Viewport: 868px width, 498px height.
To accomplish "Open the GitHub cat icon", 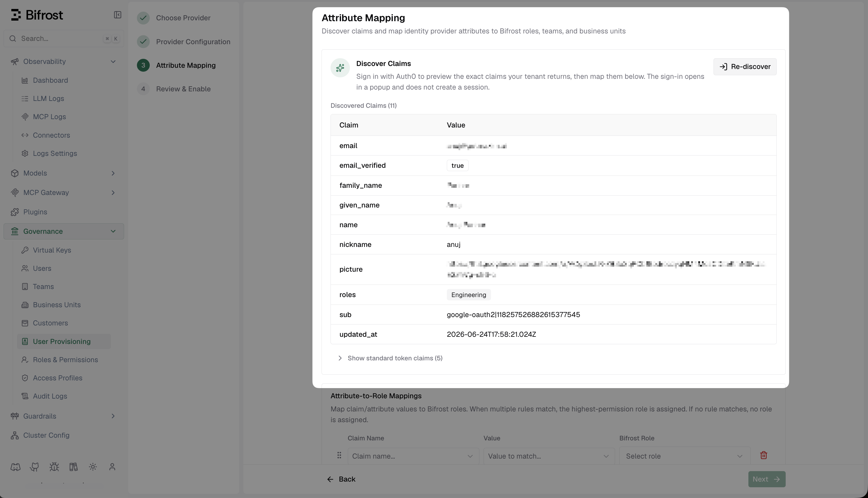I will click(35, 467).
